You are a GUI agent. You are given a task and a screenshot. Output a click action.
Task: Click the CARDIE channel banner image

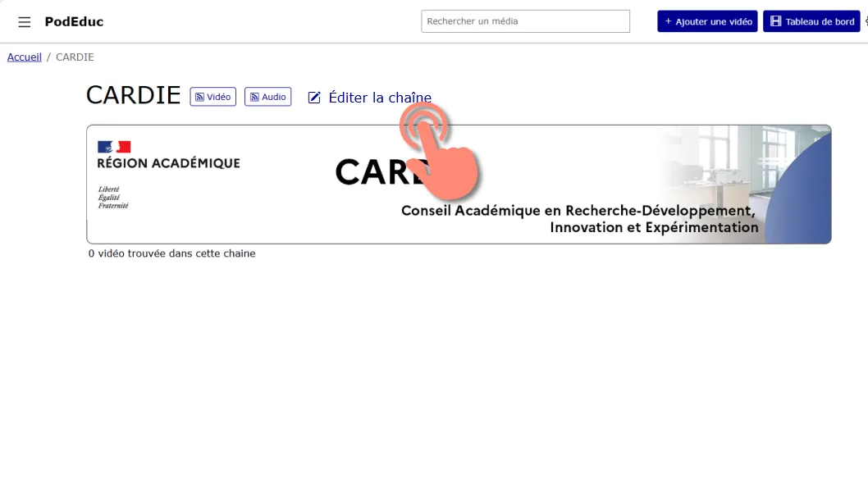click(459, 185)
